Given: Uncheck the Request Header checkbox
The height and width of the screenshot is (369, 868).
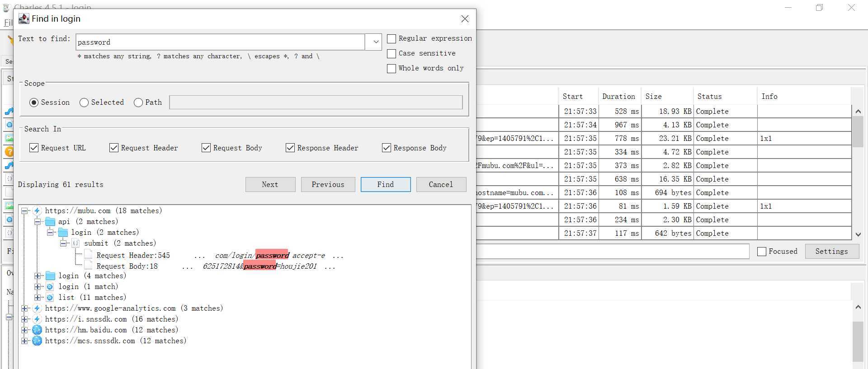Looking at the screenshot, I should [x=114, y=148].
